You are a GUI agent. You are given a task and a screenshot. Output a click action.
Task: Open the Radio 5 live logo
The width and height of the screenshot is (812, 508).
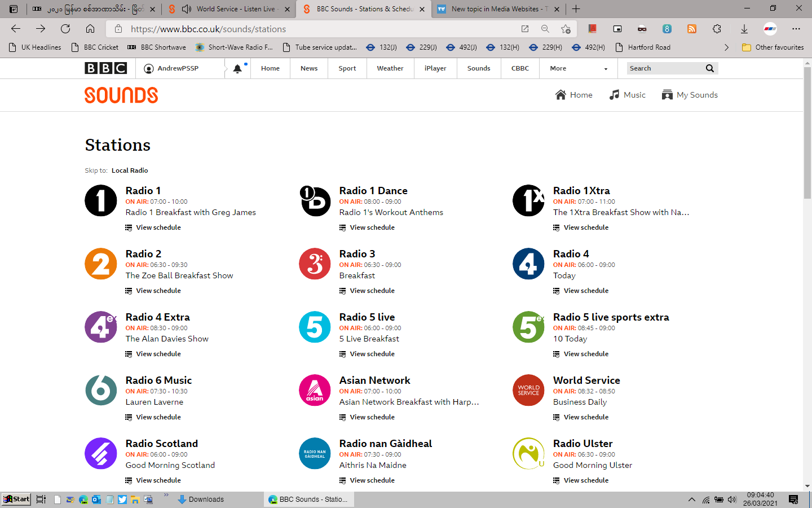[x=315, y=327]
